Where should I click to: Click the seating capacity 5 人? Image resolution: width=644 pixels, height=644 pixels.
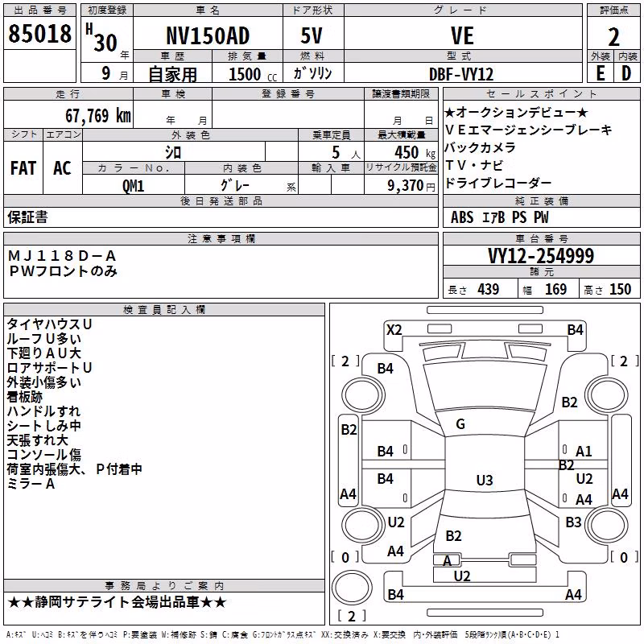pyautogui.click(x=346, y=153)
